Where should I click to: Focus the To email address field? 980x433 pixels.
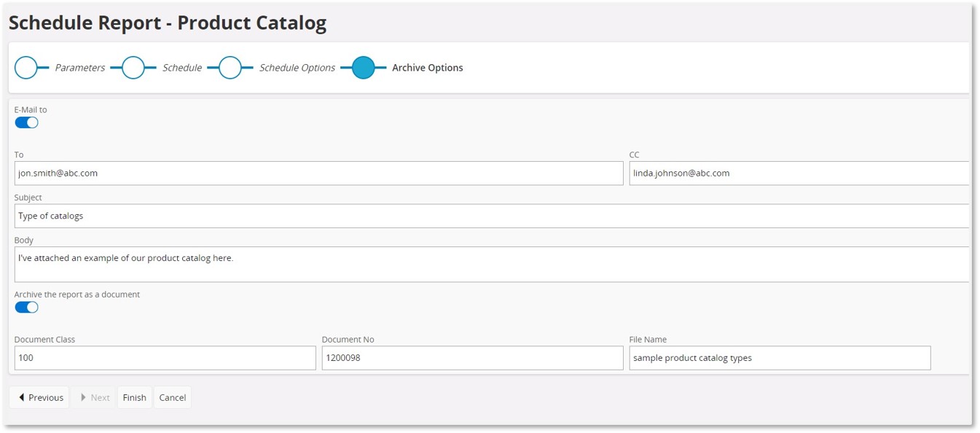tap(318, 173)
